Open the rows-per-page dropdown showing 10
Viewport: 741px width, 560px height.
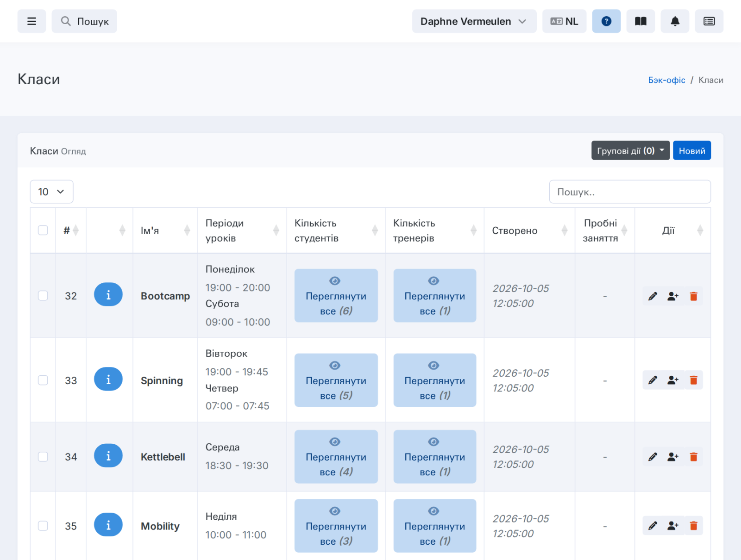pyautogui.click(x=51, y=192)
